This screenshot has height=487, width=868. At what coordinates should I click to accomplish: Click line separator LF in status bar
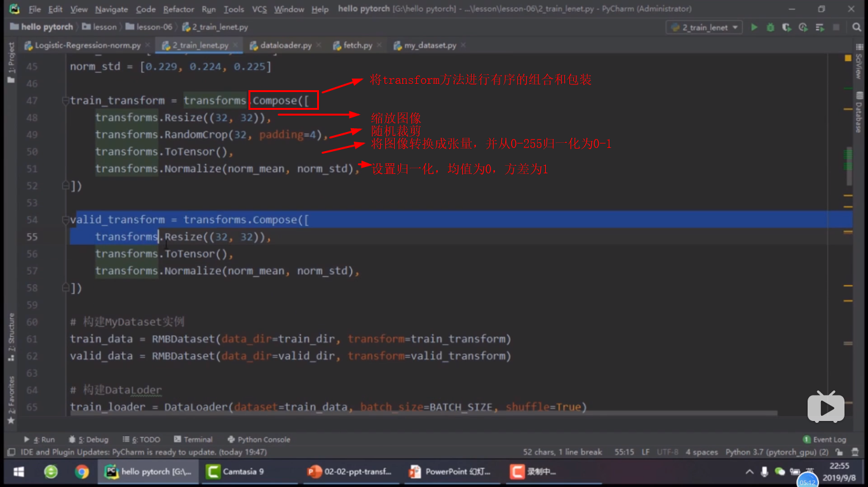point(646,452)
